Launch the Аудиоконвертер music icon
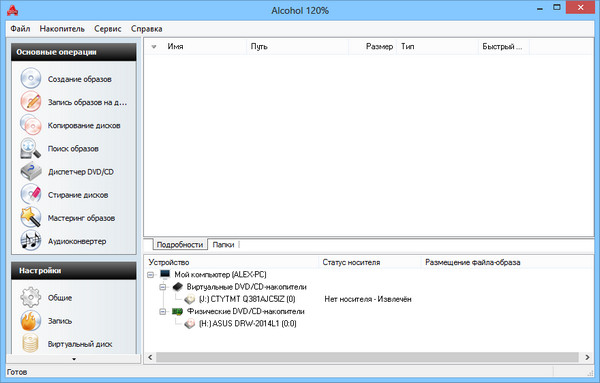Image resolution: width=600 pixels, height=383 pixels. [x=31, y=241]
